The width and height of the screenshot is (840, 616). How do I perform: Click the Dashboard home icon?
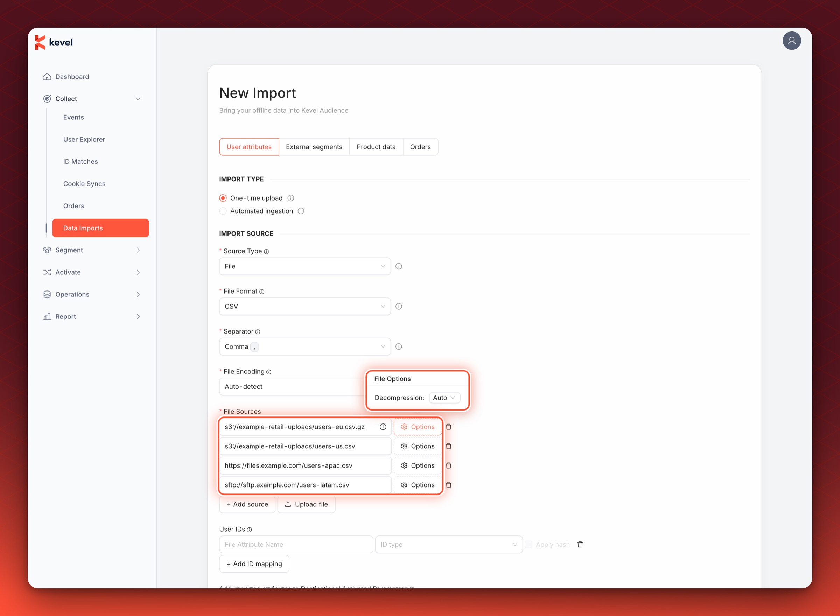(x=47, y=76)
